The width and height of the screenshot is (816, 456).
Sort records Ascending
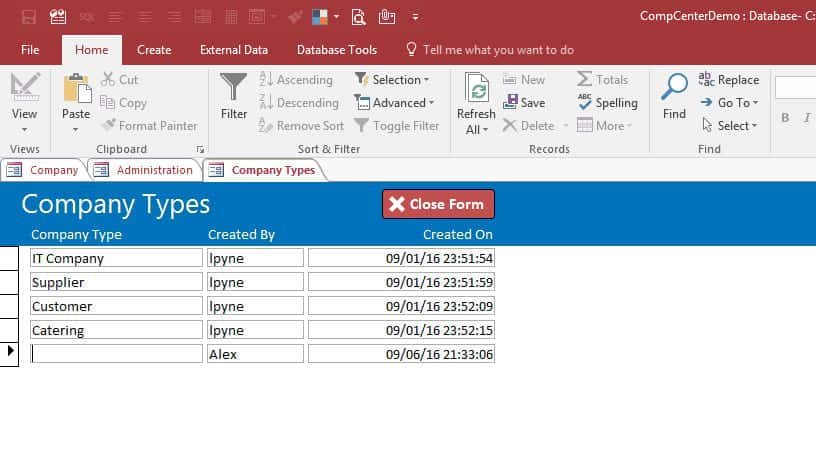[x=296, y=80]
